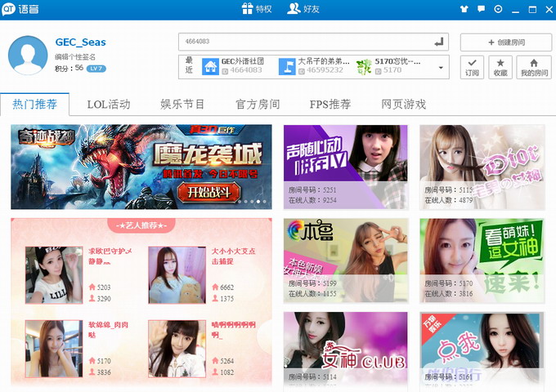556x392 pixels.
Task: Click the 大吊子的弟弟 flag room icon
Action: [287, 66]
